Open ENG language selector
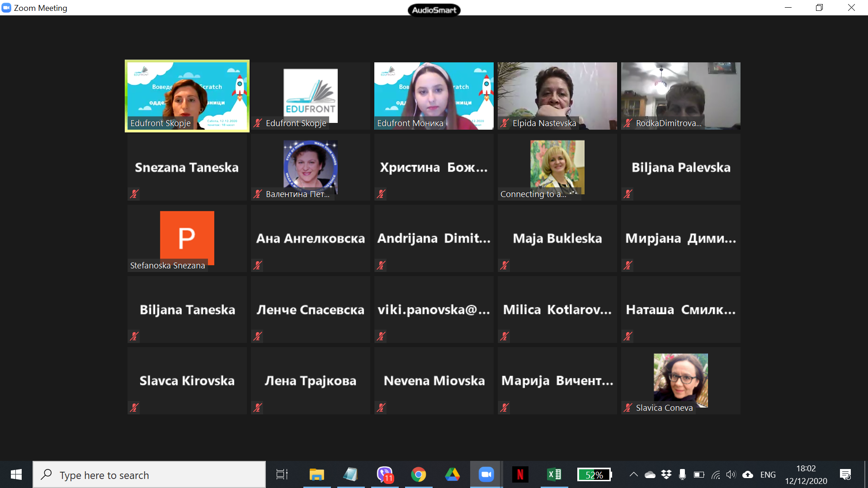The width and height of the screenshot is (868, 488). [x=768, y=474]
